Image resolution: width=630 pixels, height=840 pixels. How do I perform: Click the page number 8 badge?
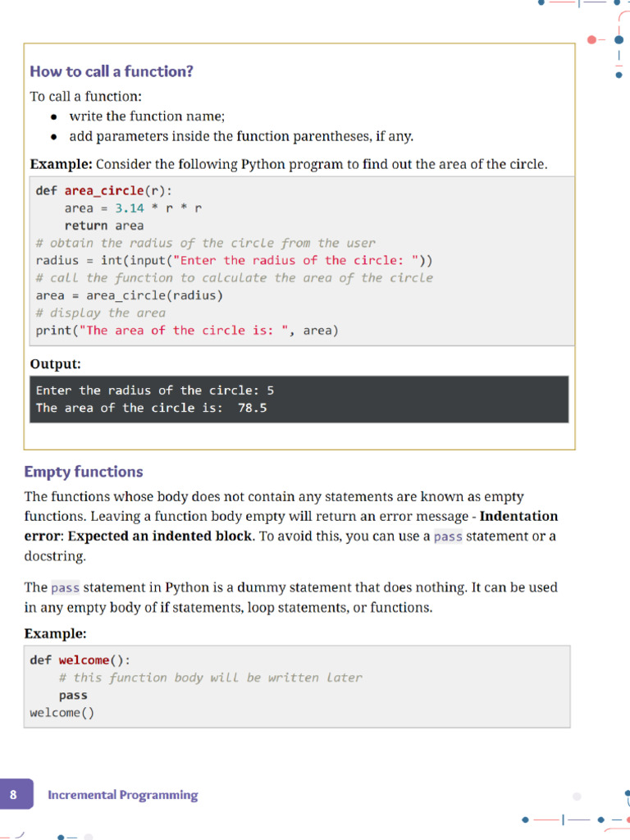click(x=14, y=795)
